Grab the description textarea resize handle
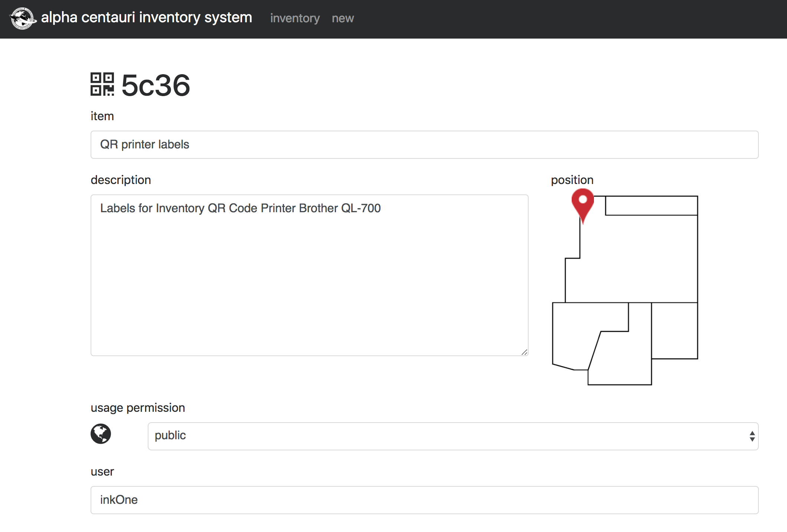The image size is (787, 532). pos(524,352)
